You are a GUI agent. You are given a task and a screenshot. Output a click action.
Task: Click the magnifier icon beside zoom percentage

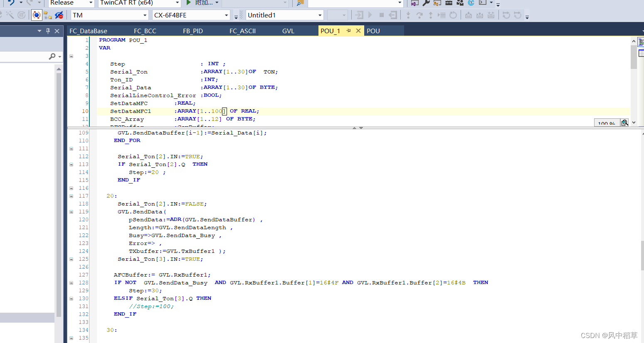624,122
